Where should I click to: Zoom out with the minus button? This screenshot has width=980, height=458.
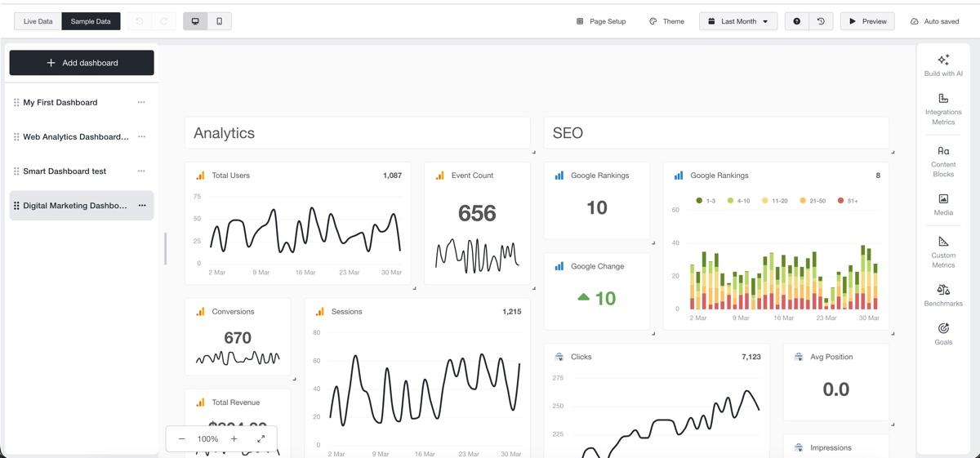181,438
